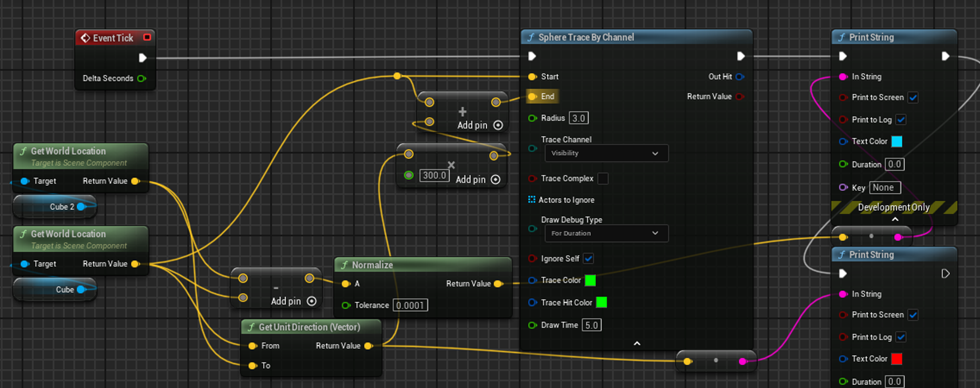
Task: Click Sphere Trace execution input pin
Action: click(x=532, y=56)
